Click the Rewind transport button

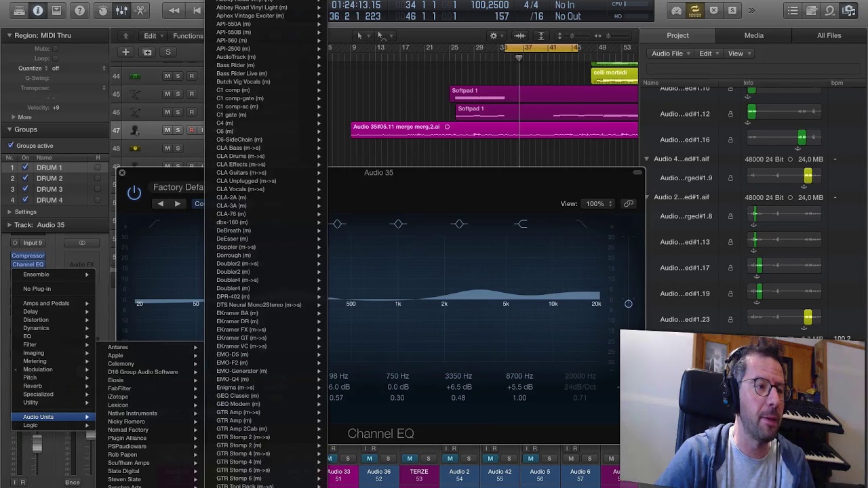tap(174, 10)
